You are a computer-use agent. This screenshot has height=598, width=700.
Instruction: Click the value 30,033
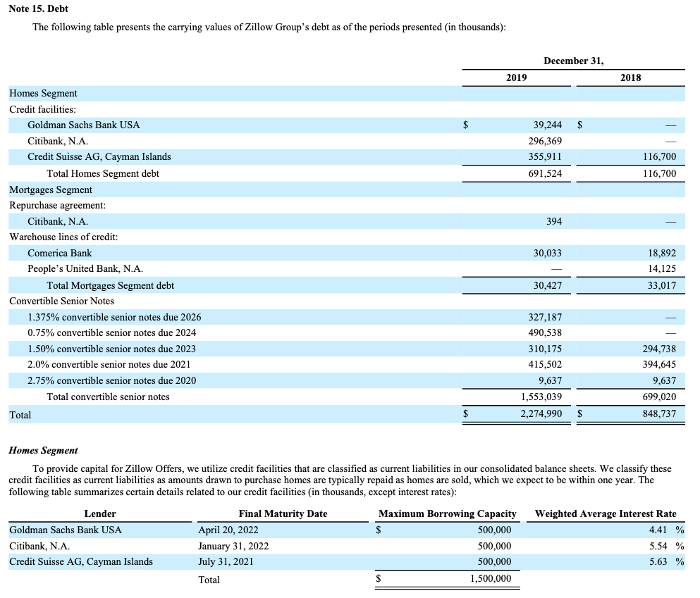click(548, 253)
